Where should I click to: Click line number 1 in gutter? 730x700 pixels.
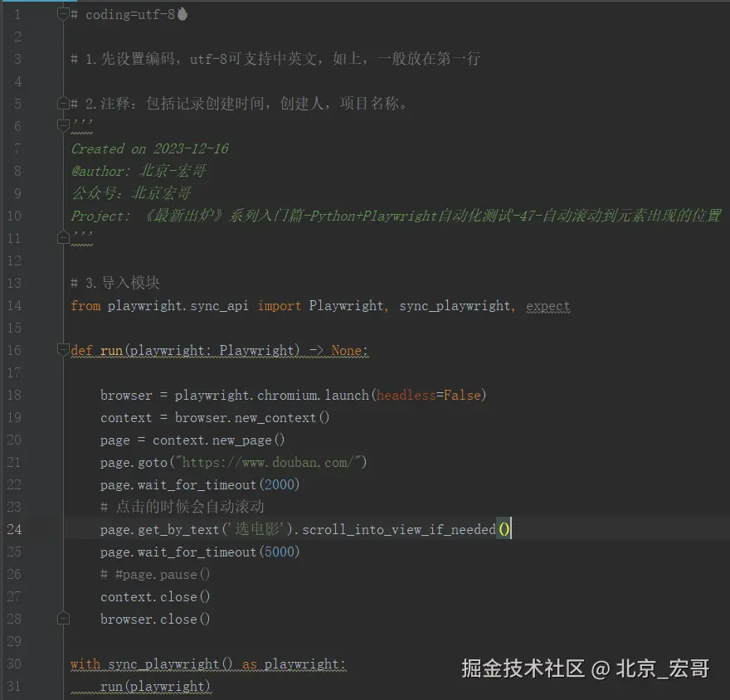pos(17,14)
